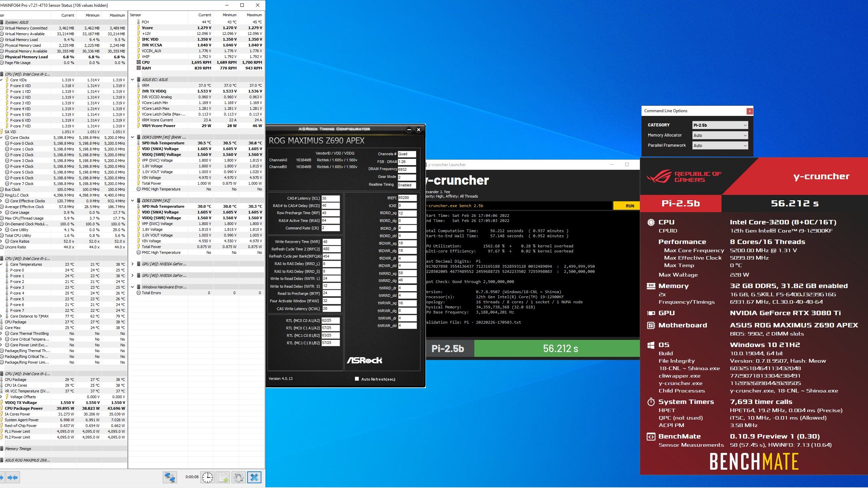
Task: Collapse the DDR5 DIMM [#0] sensor section
Action: [x=133, y=137]
